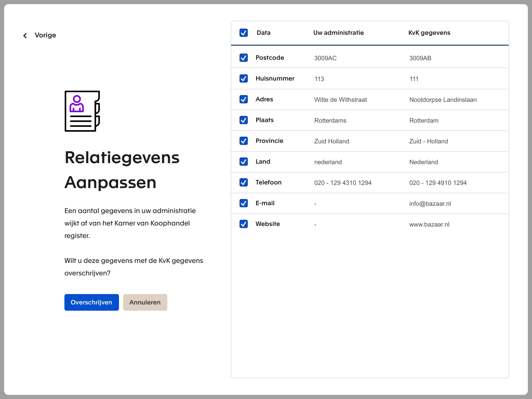
Task: Click the Annuleren button
Action: click(145, 302)
